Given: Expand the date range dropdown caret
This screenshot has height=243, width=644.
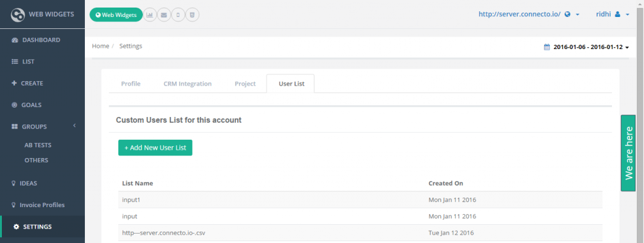Looking at the screenshot, I should (x=627, y=48).
